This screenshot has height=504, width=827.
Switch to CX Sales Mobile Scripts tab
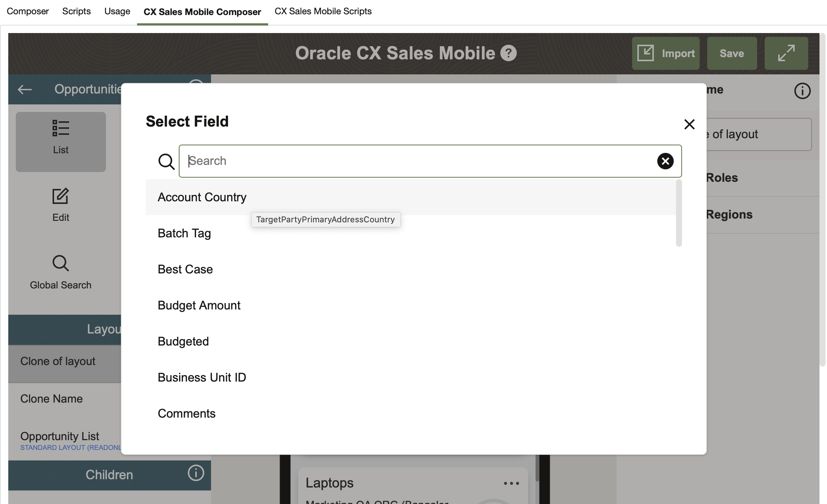click(323, 11)
